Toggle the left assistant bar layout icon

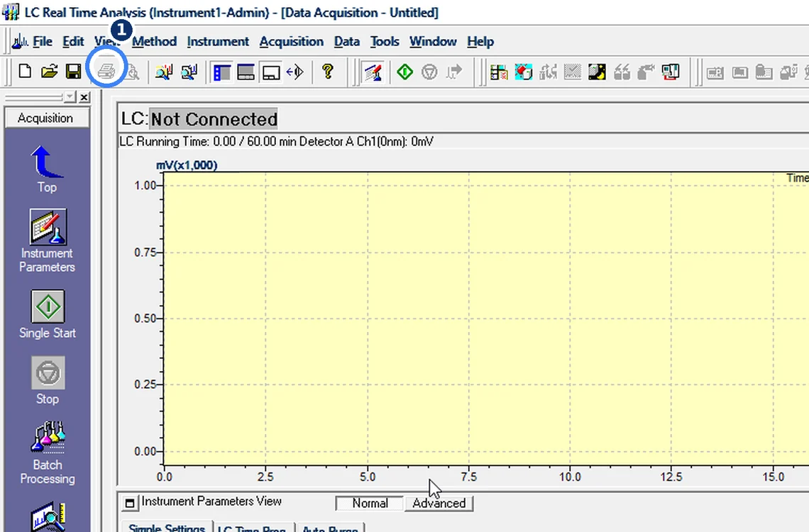(x=222, y=72)
